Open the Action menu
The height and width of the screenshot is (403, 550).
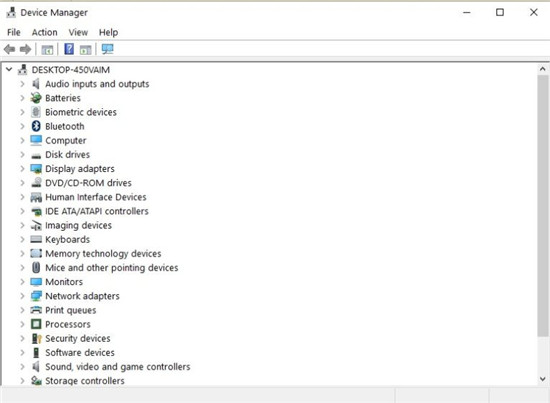[45, 32]
